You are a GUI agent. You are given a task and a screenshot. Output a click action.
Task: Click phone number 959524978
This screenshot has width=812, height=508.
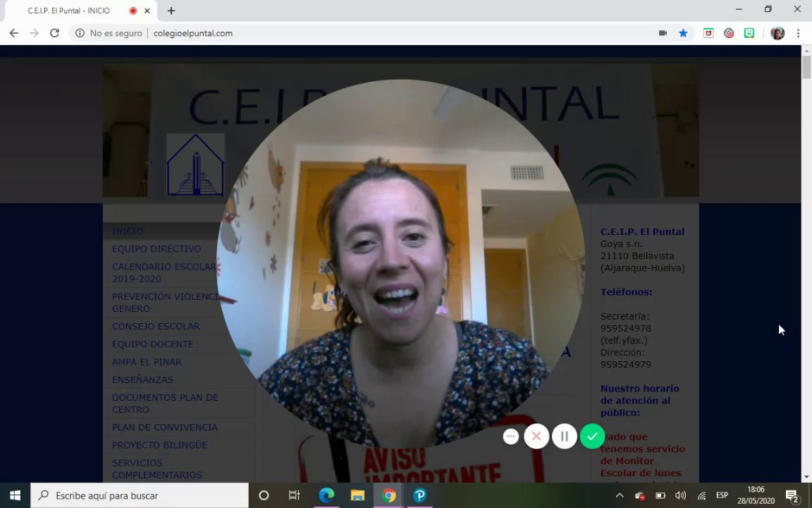626,328
